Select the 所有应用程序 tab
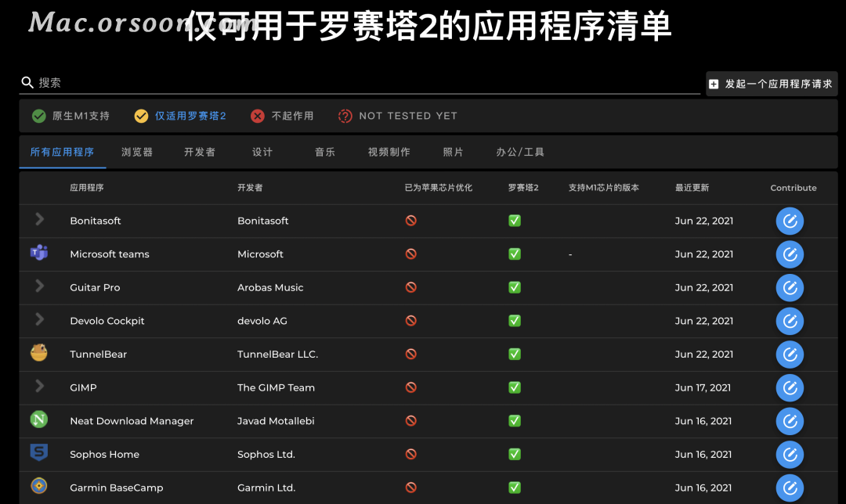Screen dimensions: 846x504 click(62, 152)
